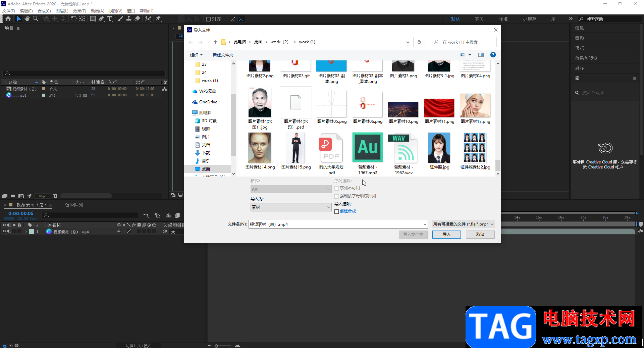Click the 视频素材 layer label color swatch
The image size is (644, 348).
pos(32,232)
